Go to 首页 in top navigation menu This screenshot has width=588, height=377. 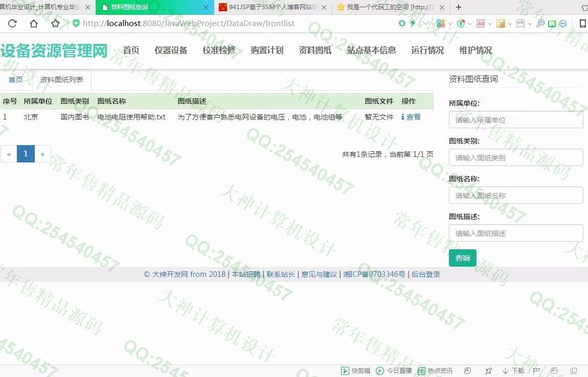131,50
